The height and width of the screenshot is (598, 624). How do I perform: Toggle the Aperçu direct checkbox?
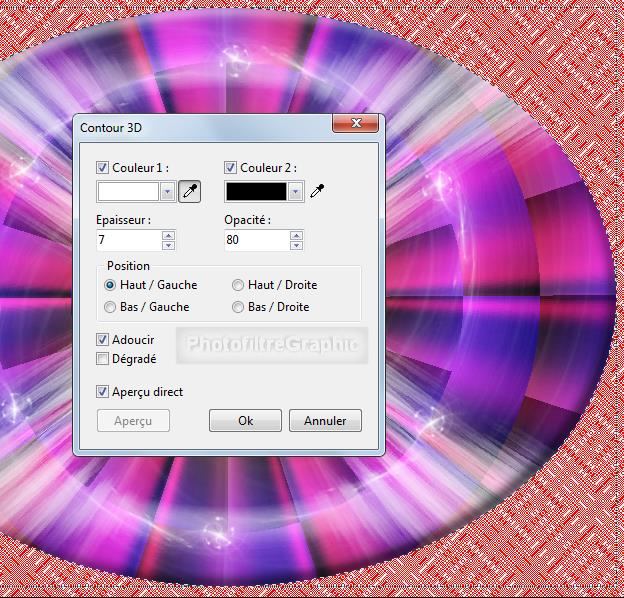[x=103, y=392]
